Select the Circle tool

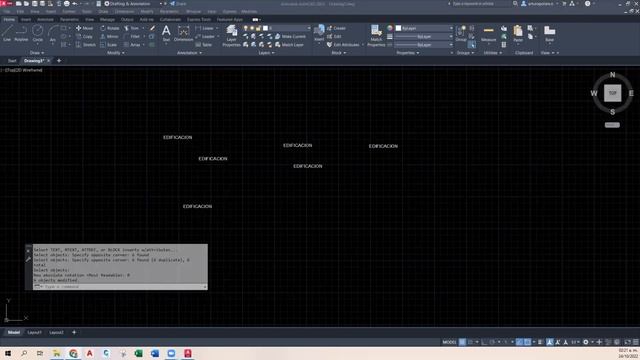tap(38, 33)
